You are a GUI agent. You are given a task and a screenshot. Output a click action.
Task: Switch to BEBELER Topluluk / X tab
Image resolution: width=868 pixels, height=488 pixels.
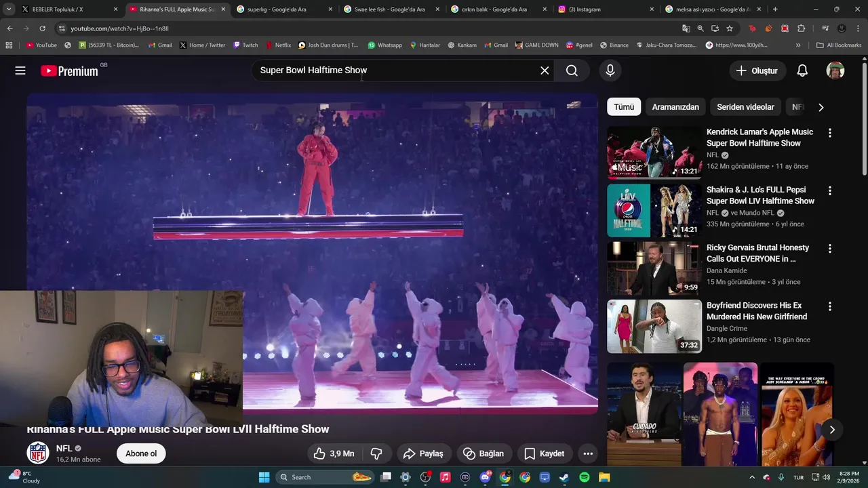pyautogui.click(x=68, y=9)
